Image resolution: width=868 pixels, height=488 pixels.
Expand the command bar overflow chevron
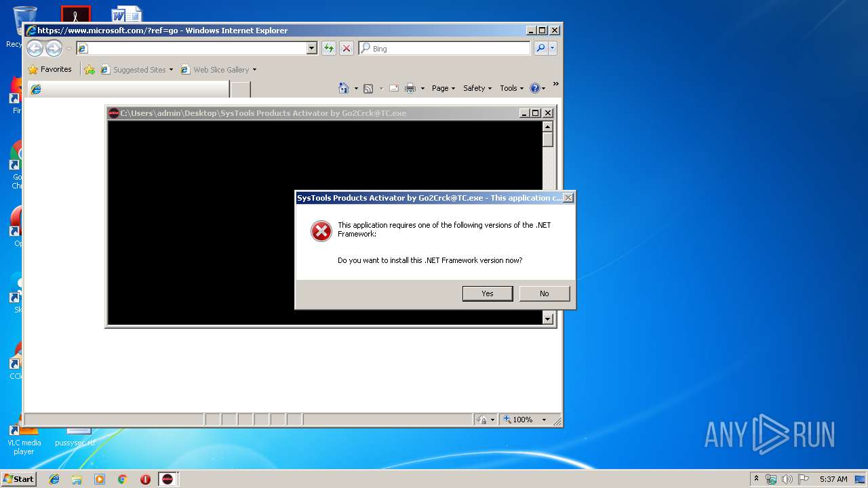click(555, 84)
